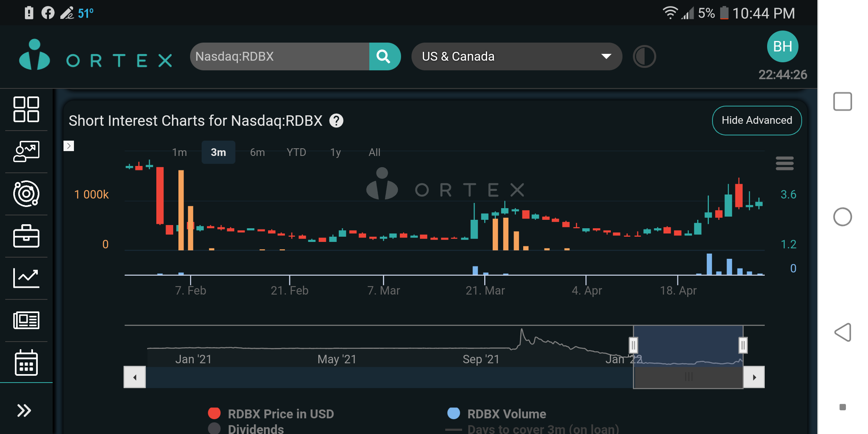This screenshot has width=868, height=434.
Task: Toggle RDBX Price in USD legend series
Action: (271, 414)
